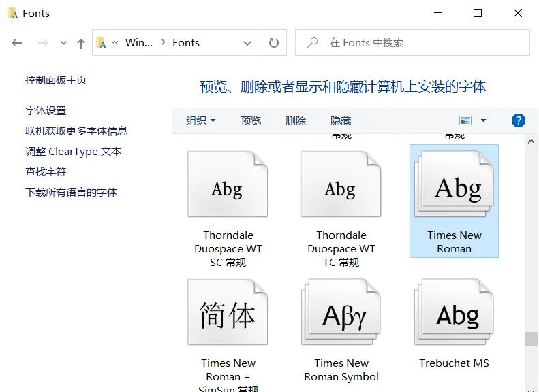This screenshot has height=392, width=539.
Task: Open 调整 ClearType 文本 link
Action: 73,151
